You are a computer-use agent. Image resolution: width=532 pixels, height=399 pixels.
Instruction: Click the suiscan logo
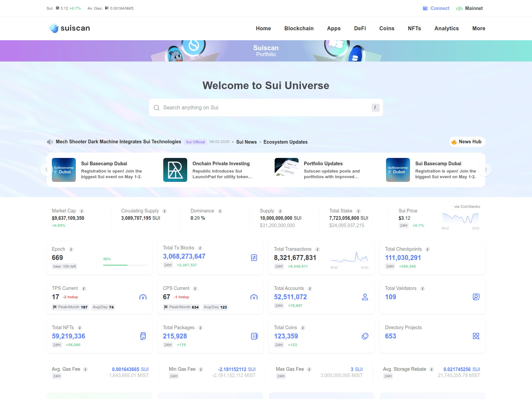[x=69, y=28]
